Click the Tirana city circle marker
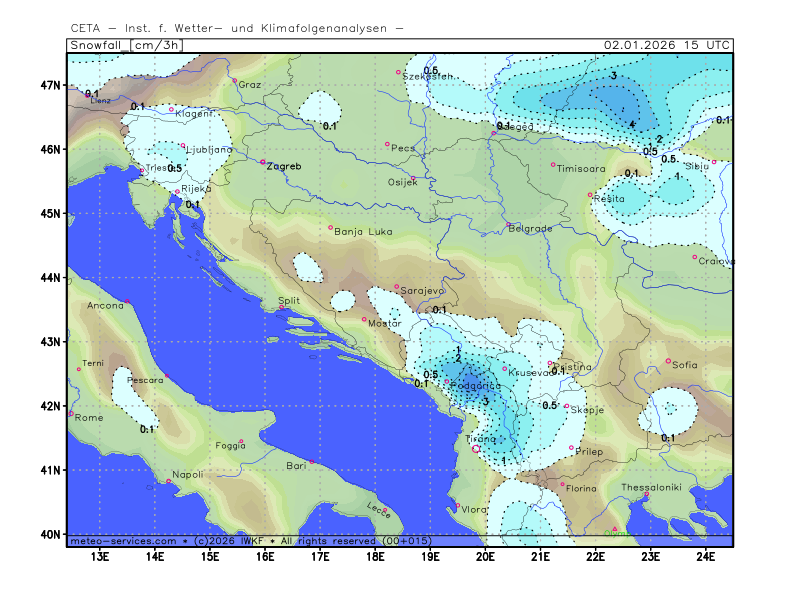The width and height of the screenshot is (800, 600). click(x=475, y=449)
